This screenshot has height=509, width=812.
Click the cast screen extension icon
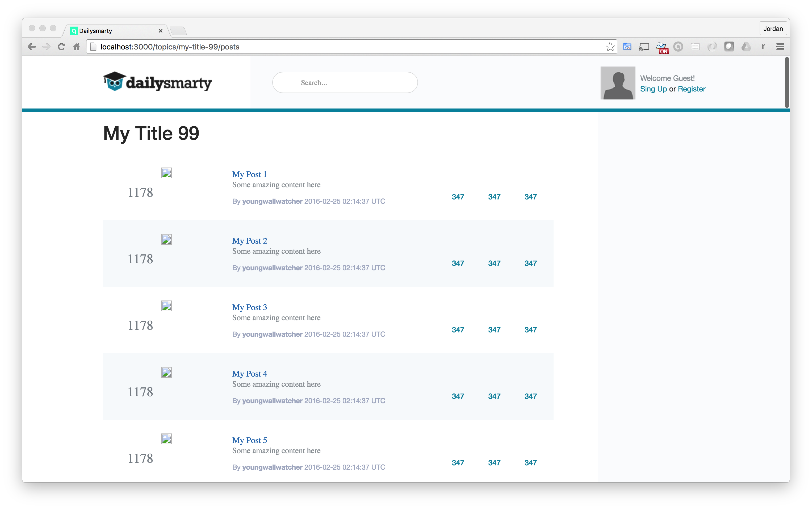(x=644, y=47)
